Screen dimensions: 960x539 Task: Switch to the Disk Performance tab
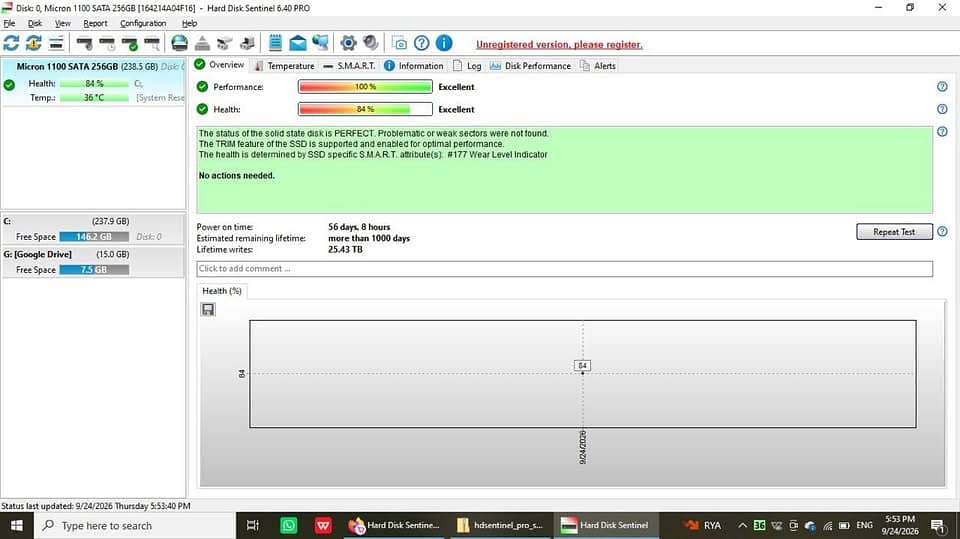pos(530,66)
